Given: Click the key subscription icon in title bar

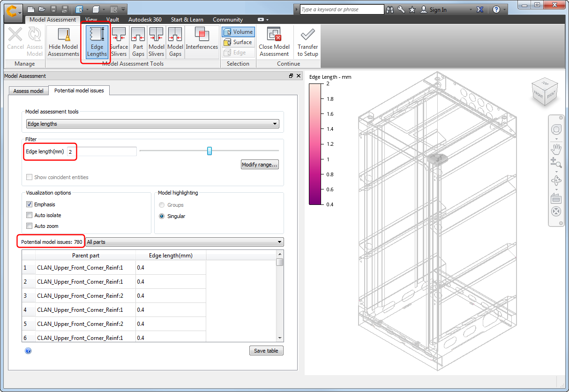Looking at the screenshot, I should [401, 9].
